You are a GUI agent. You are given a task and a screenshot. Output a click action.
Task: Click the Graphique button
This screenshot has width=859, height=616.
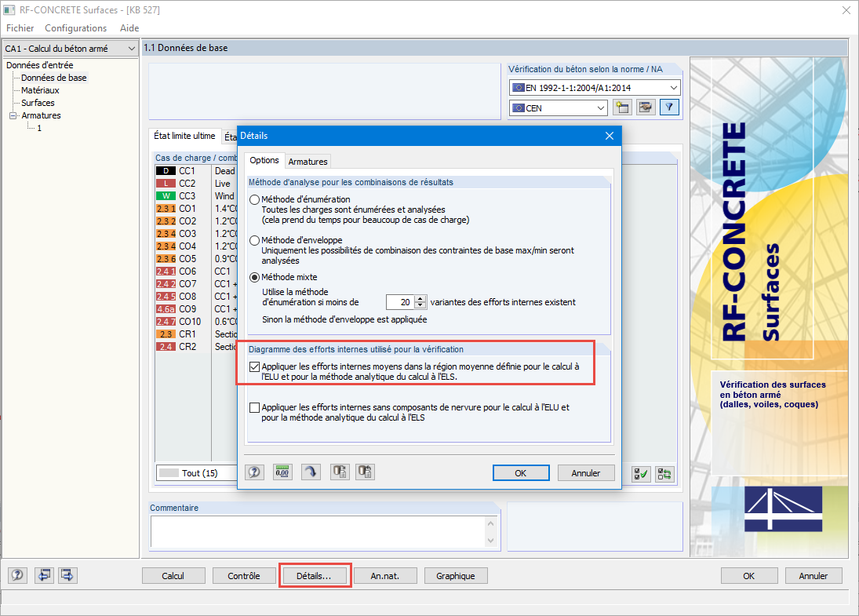click(x=456, y=575)
